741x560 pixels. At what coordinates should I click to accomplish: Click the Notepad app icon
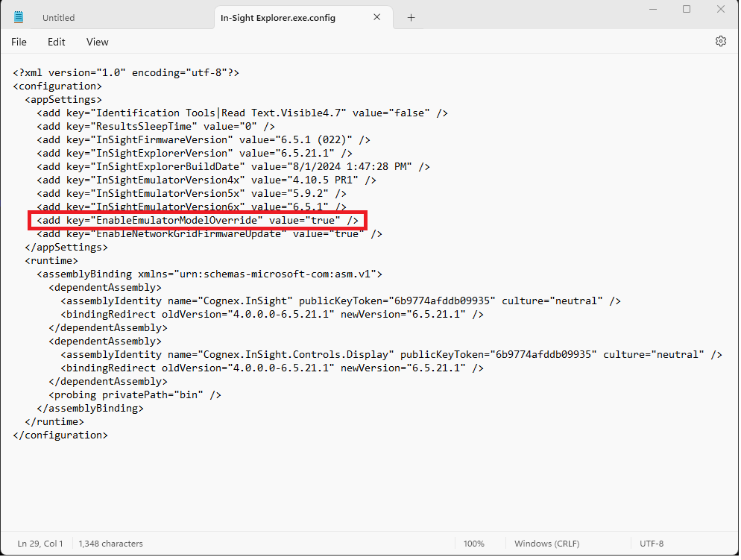[x=19, y=17]
